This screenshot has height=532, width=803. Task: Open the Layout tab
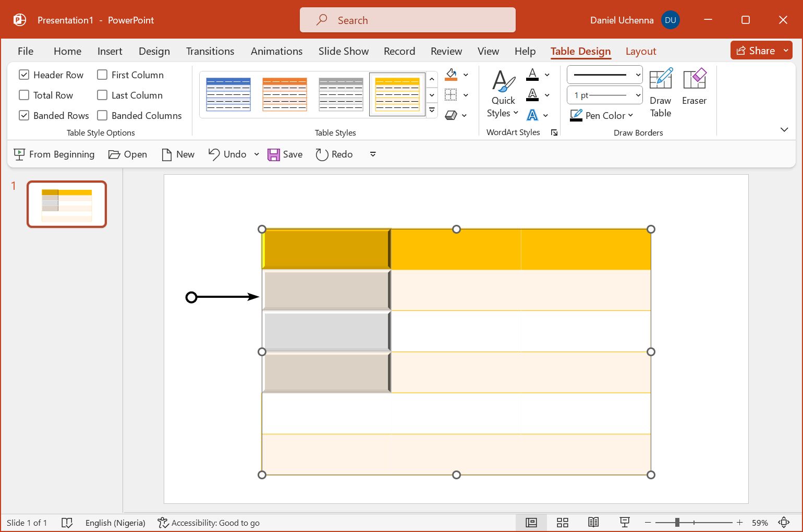click(x=640, y=51)
